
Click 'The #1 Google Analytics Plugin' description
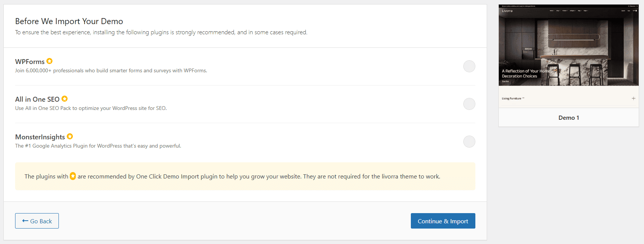pos(98,146)
